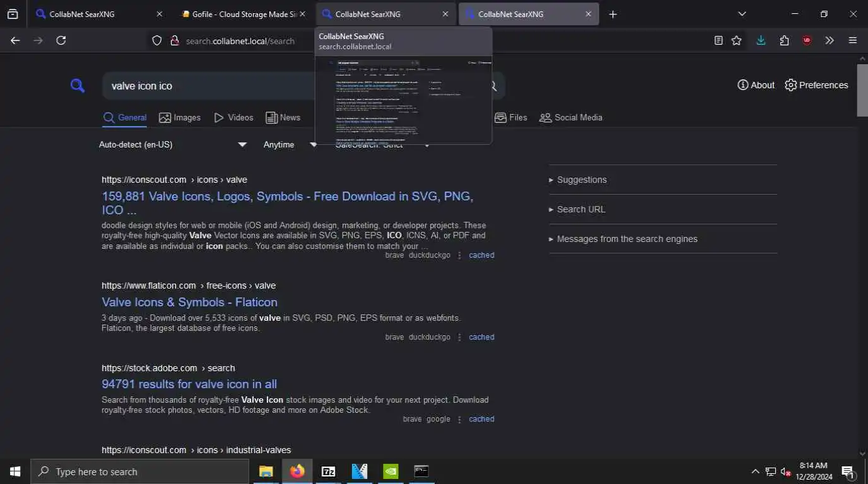Open the uBlock Origin extension icon
The image size is (868, 484).
tap(807, 40)
